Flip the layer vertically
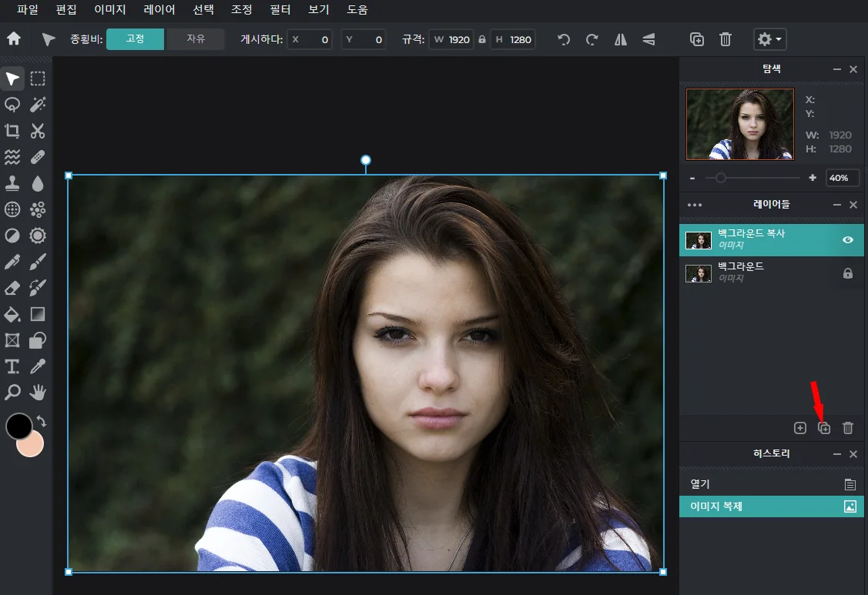The height and width of the screenshot is (595, 868). [x=648, y=39]
